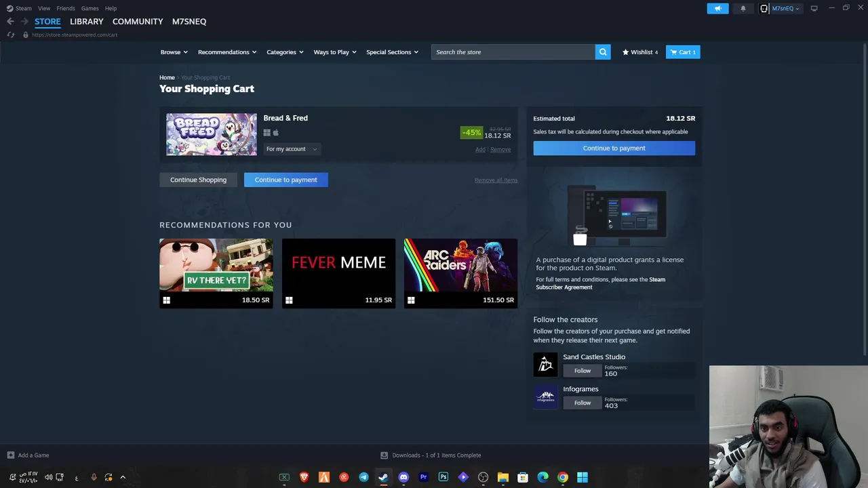Screen dimensions: 868x488
Task: Click Remove all items link
Action: 496,180
